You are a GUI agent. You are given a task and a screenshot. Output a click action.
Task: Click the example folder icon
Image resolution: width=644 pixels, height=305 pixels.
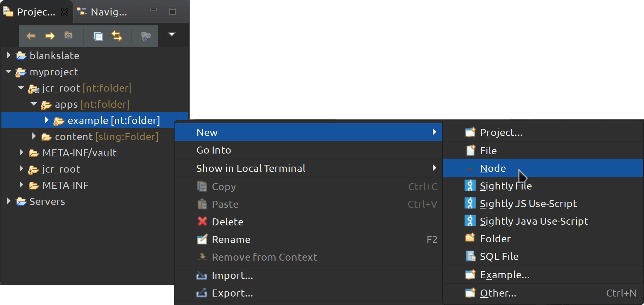[59, 121]
